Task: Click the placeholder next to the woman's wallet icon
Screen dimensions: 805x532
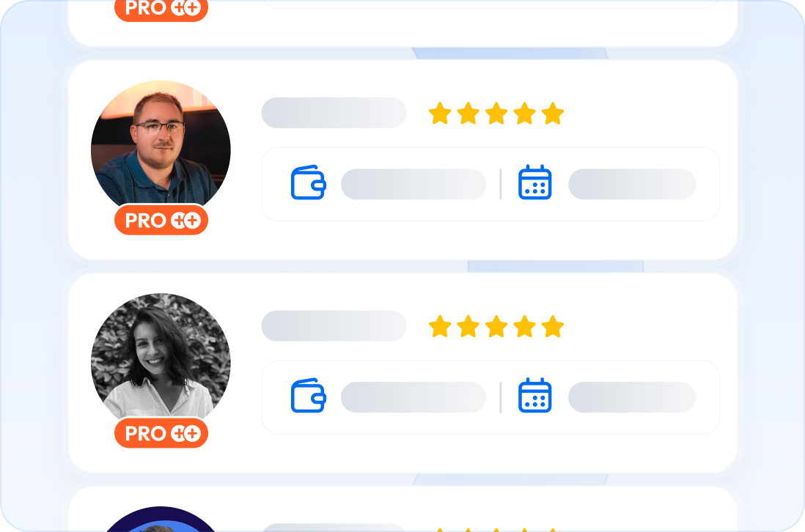Action: coord(413,397)
